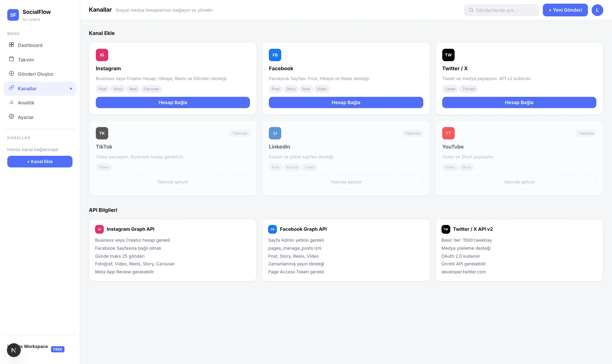Click the + Yeni Gönderi button
612x364 pixels.
tap(565, 10)
